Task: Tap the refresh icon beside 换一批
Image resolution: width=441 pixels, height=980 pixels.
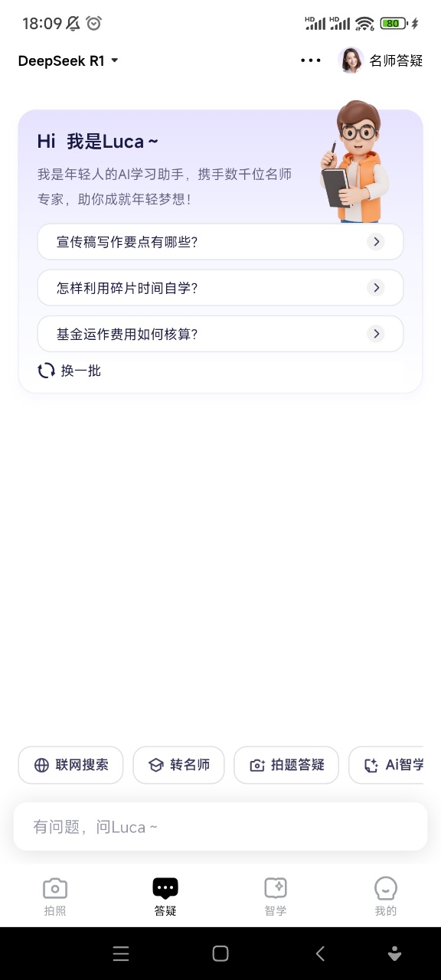Action: pyautogui.click(x=46, y=371)
